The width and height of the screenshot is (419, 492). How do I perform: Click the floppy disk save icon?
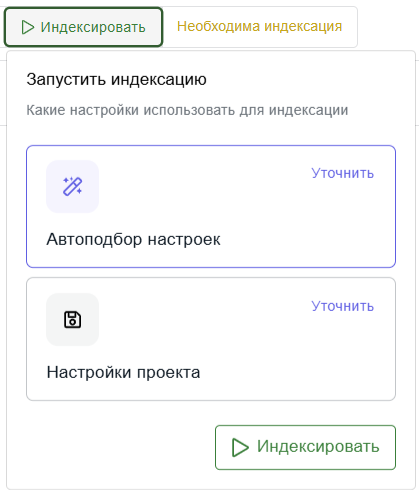coord(72,320)
